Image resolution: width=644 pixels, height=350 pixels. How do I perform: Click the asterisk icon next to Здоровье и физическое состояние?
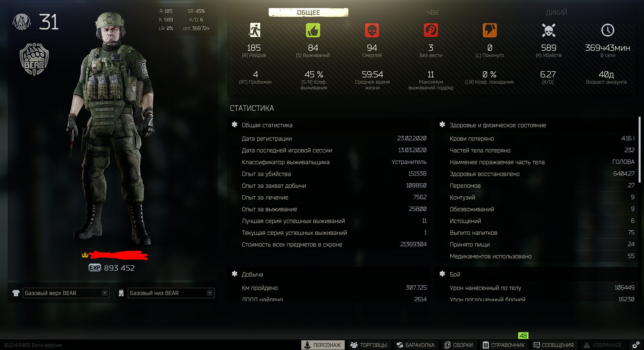pos(442,125)
